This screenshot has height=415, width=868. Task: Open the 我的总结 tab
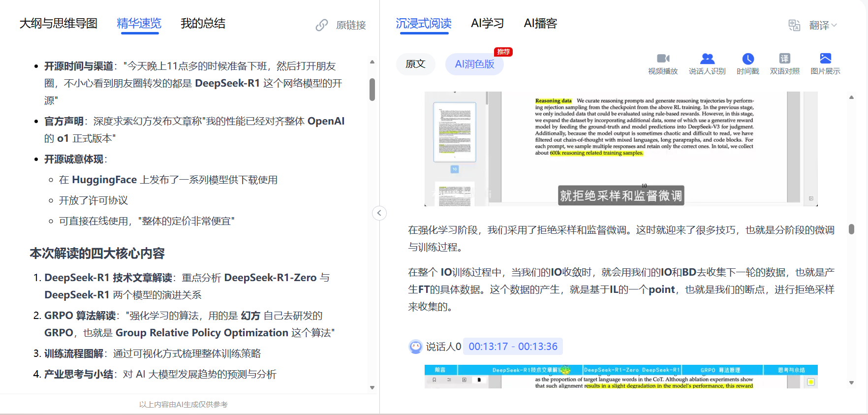pos(203,23)
